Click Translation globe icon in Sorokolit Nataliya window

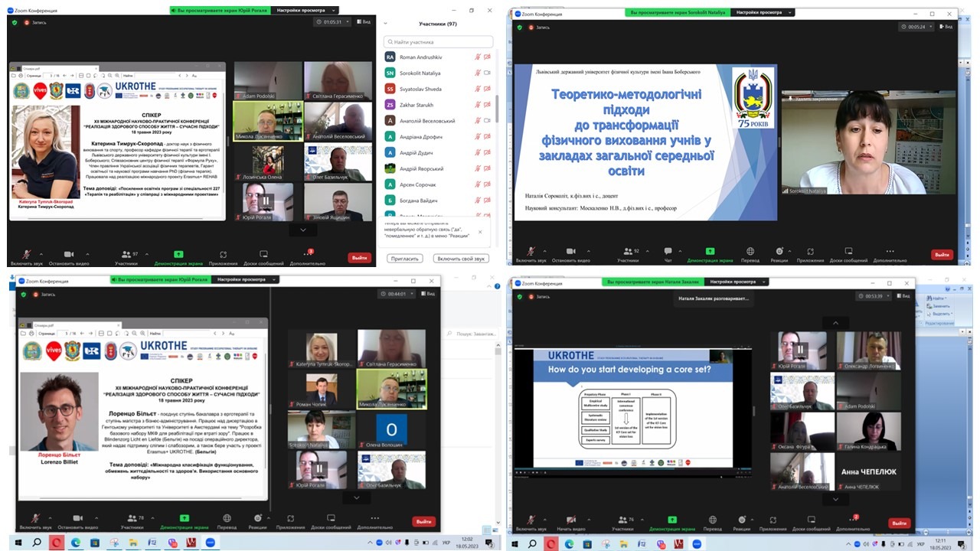[x=750, y=253]
